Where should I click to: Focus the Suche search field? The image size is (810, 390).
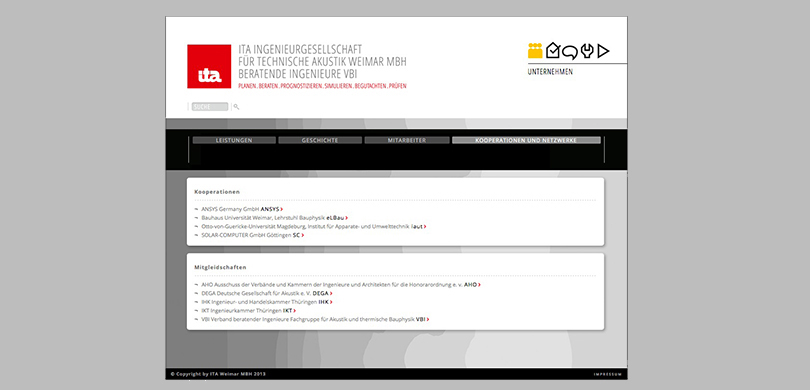coord(210,107)
